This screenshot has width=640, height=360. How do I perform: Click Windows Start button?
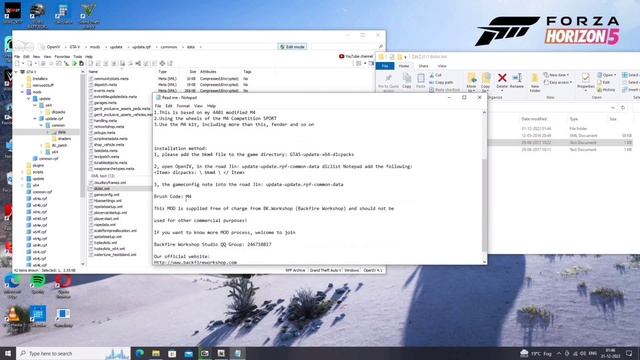[8, 353]
